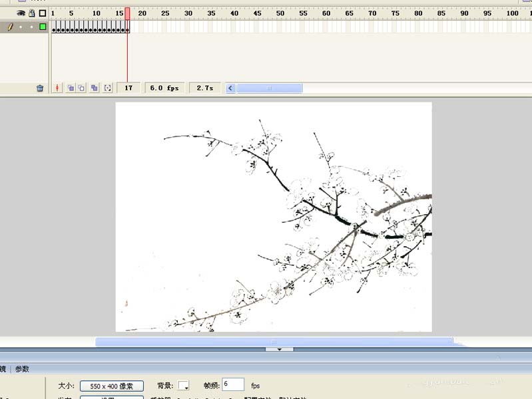Click the current frame number 17
Viewport: 532px width, 399px height.
click(x=129, y=88)
